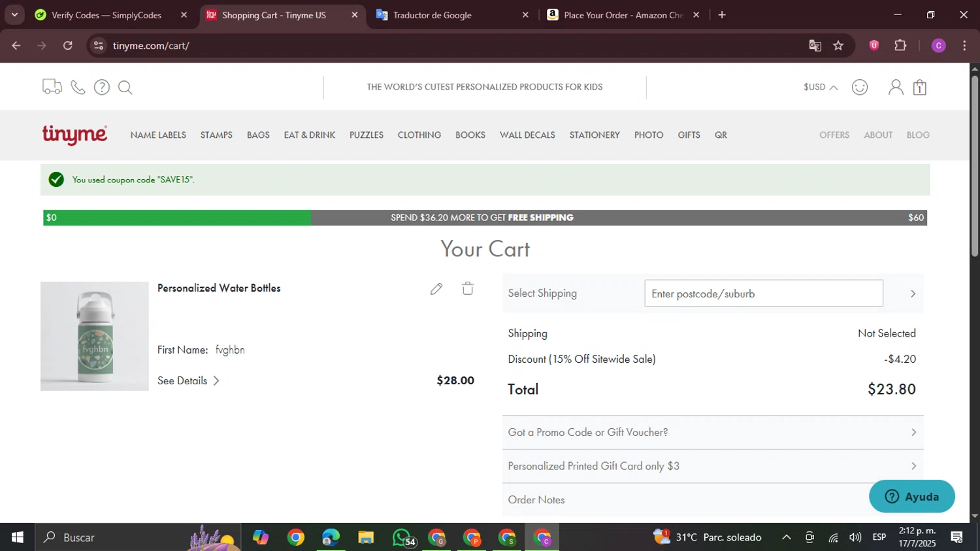Expand Personalized Printed Gift Card option

pyautogui.click(x=713, y=466)
